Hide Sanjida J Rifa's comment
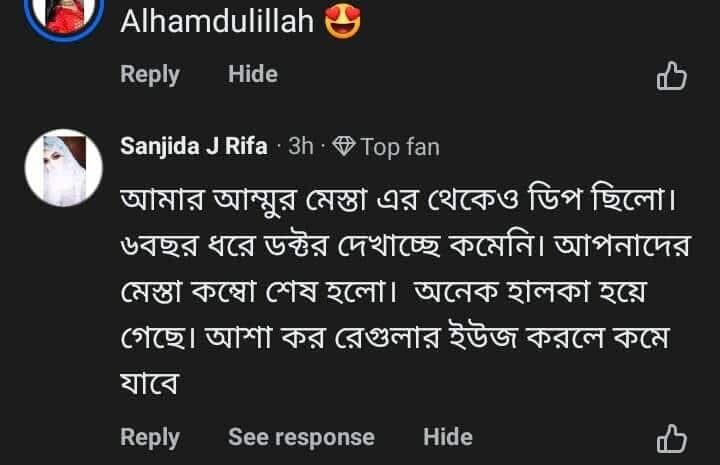This screenshot has height=465, width=720. [x=447, y=437]
